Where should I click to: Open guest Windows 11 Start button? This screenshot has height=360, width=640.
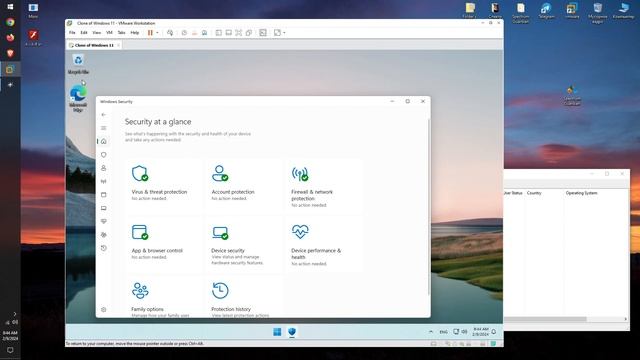tap(277, 332)
